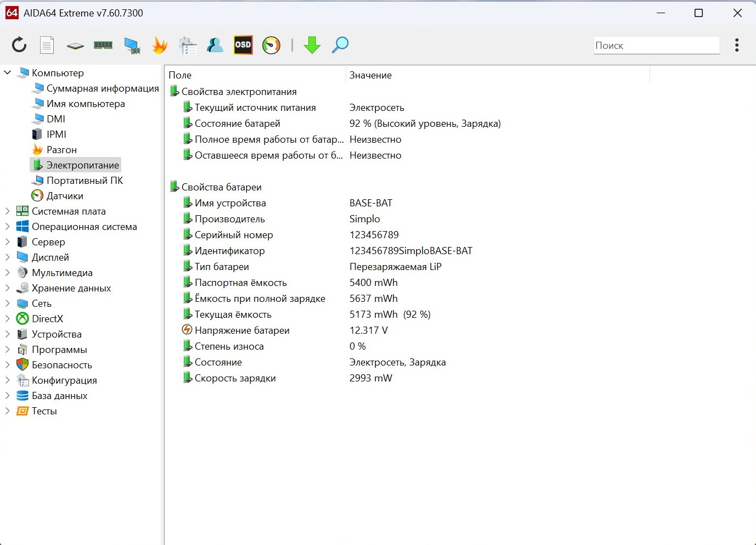Select Датчики in the sidebar
The width and height of the screenshot is (756, 545).
coord(65,196)
